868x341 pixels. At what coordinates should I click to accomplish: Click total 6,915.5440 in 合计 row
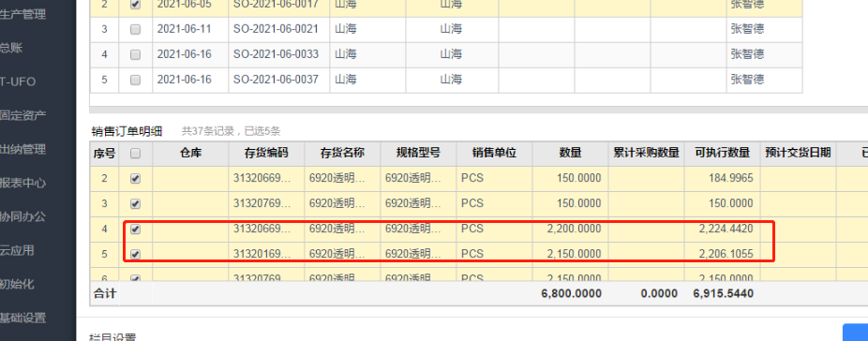point(723,293)
